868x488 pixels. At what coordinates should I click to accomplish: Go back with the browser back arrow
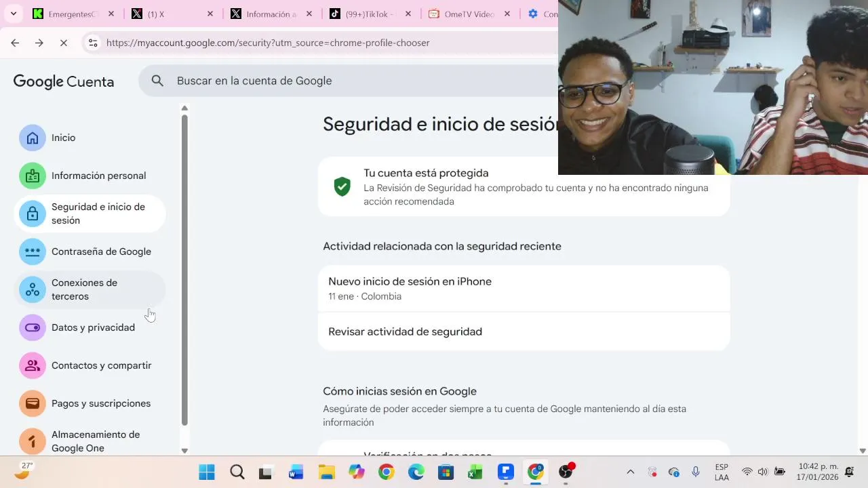(15, 43)
